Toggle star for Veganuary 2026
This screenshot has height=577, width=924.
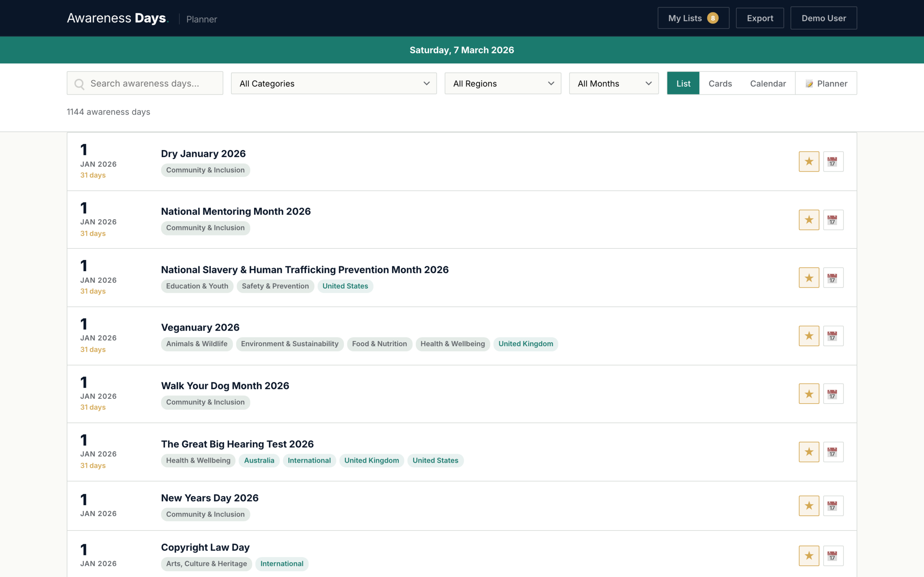(809, 336)
